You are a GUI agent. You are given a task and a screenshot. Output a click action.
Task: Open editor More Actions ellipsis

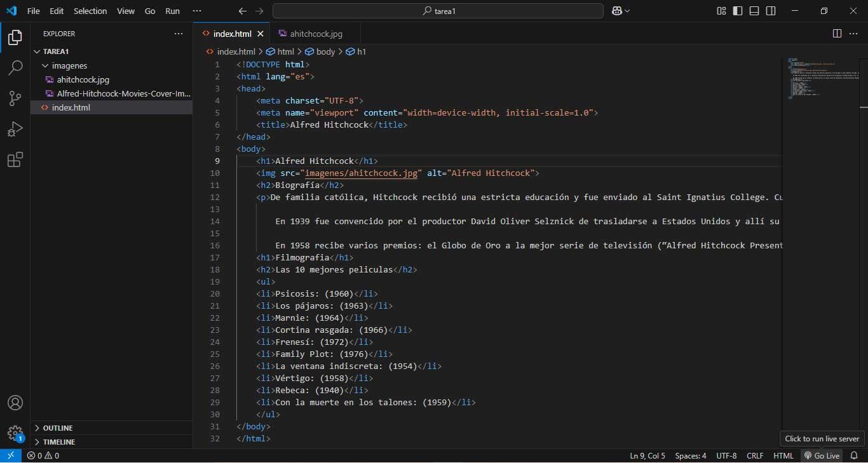point(853,34)
